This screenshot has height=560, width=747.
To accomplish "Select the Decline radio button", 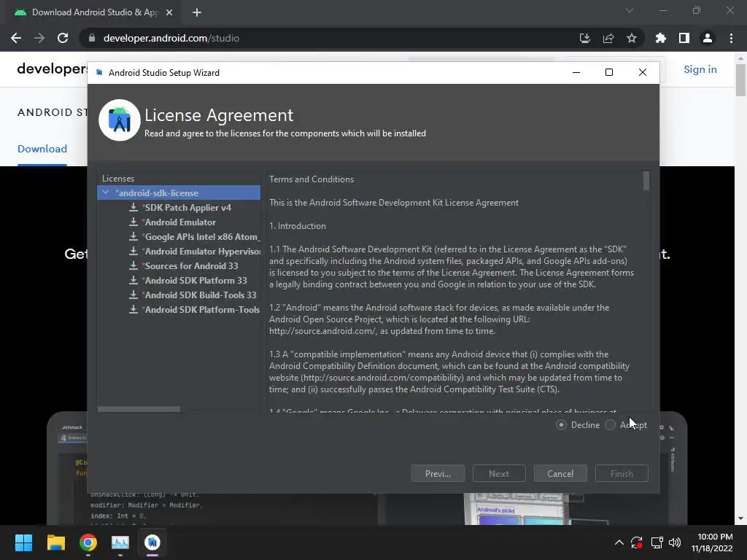I will click(561, 425).
